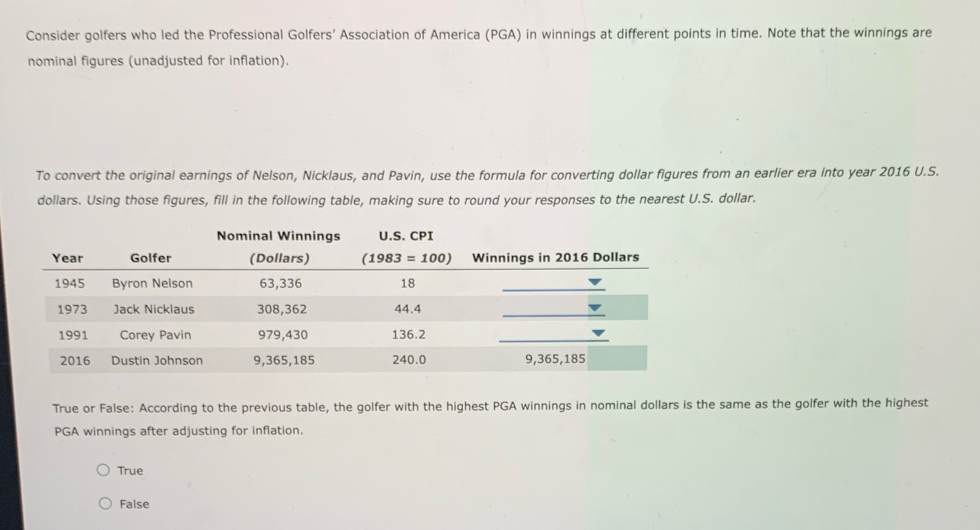The height and width of the screenshot is (530, 980).
Task: Click the Year column header
Action: (68, 258)
